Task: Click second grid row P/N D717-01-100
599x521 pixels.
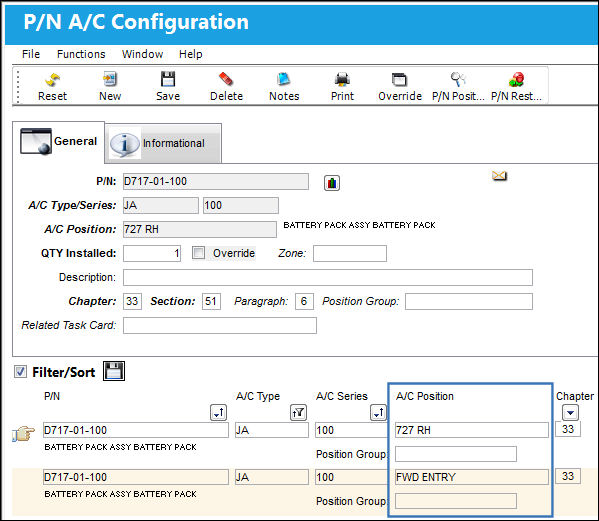Action: click(136, 477)
